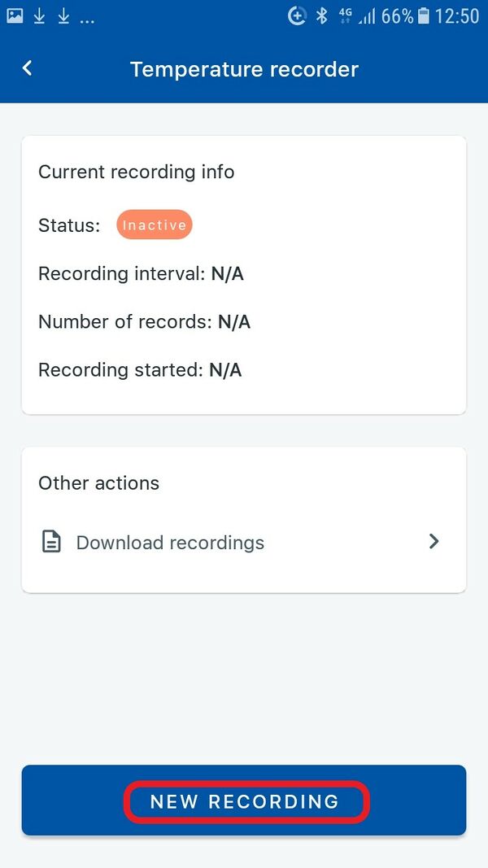Open the Download recordings link text
The width and height of the screenshot is (488, 868).
click(170, 543)
